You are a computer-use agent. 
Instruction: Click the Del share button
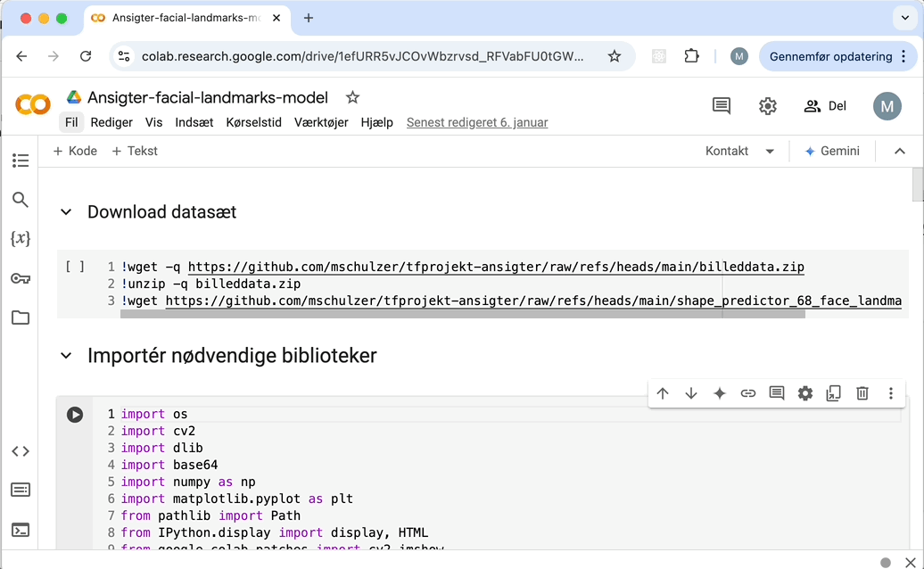tap(825, 106)
